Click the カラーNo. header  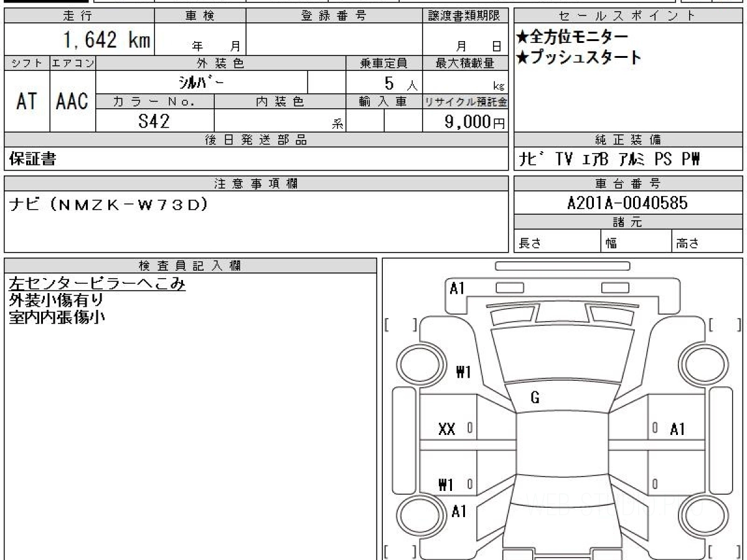click(x=155, y=102)
